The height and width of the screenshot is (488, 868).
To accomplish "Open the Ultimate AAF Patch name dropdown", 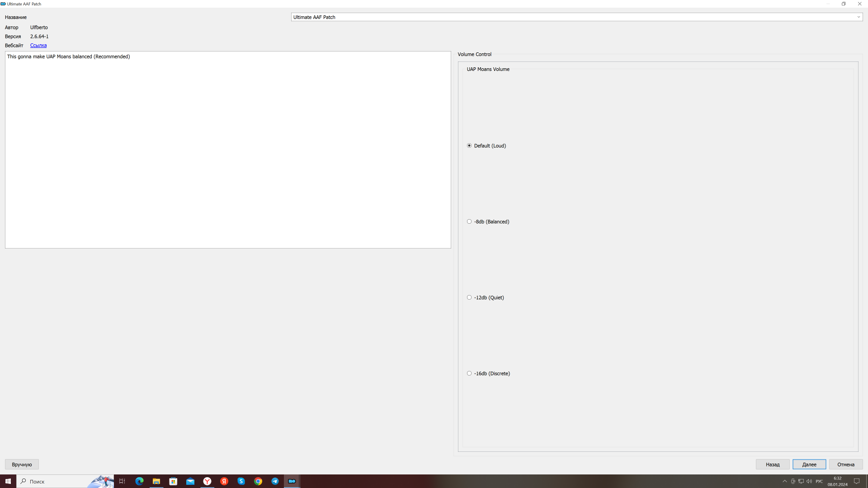I will (858, 17).
